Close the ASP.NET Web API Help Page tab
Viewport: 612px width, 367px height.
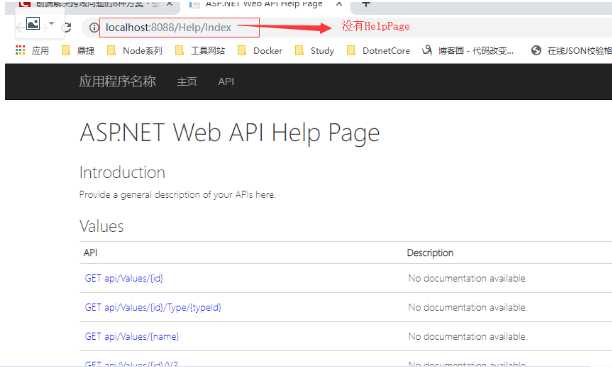click(x=339, y=4)
